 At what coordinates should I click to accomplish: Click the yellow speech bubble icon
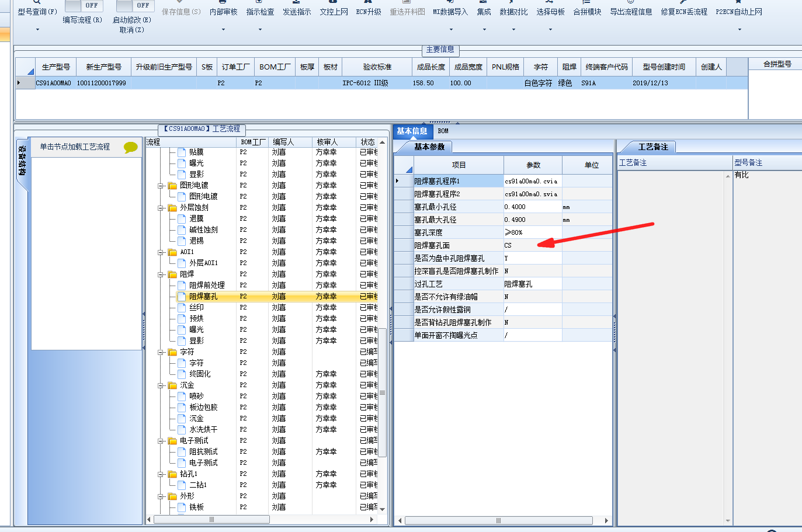pyautogui.click(x=130, y=147)
